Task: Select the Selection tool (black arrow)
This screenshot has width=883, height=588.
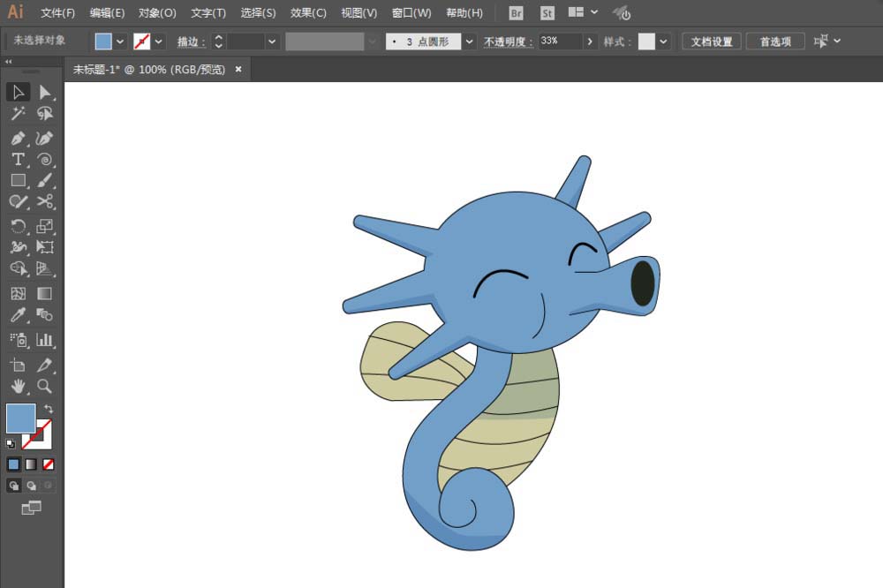Action: 18,93
